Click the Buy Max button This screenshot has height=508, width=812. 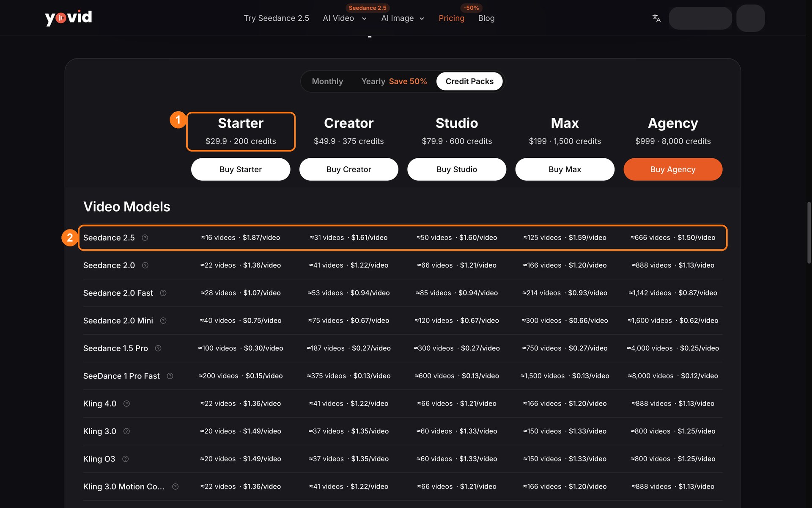565,169
